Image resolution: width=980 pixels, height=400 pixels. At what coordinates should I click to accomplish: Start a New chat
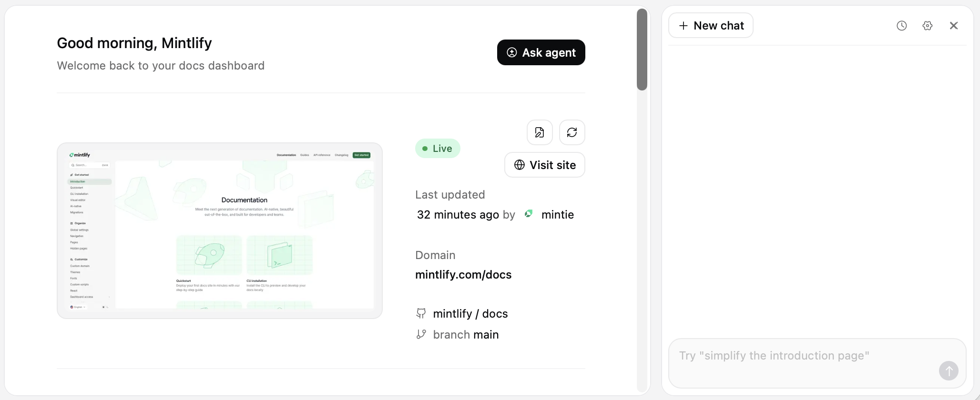click(x=710, y=25)
